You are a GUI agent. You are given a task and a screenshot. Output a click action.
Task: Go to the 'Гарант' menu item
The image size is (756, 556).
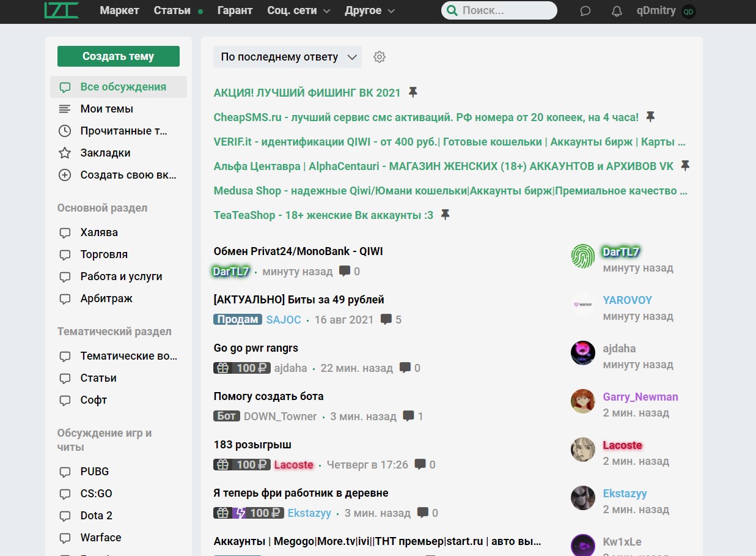pyautogui.click(x=235, y=10)
